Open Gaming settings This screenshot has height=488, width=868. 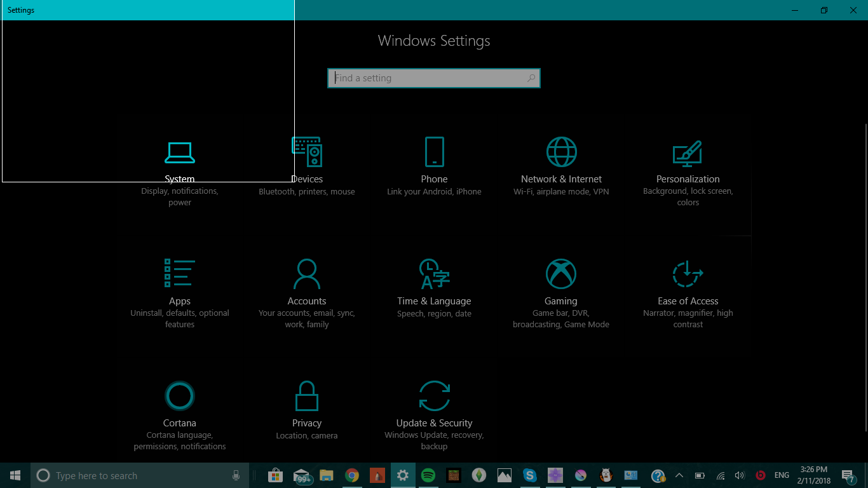(561, 286)
